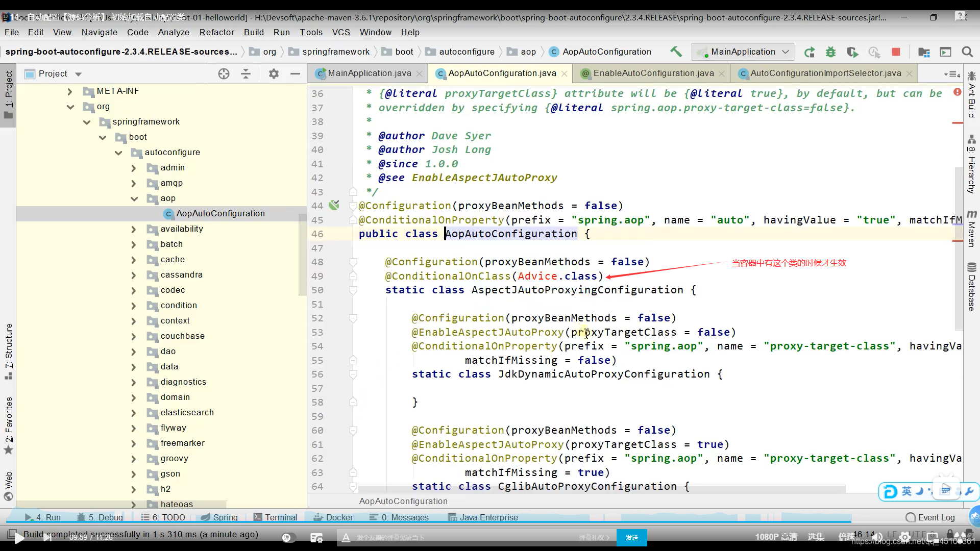
Task: Click the Build project hammer icon
Action: pyautogui.click(x=676, y=52)
